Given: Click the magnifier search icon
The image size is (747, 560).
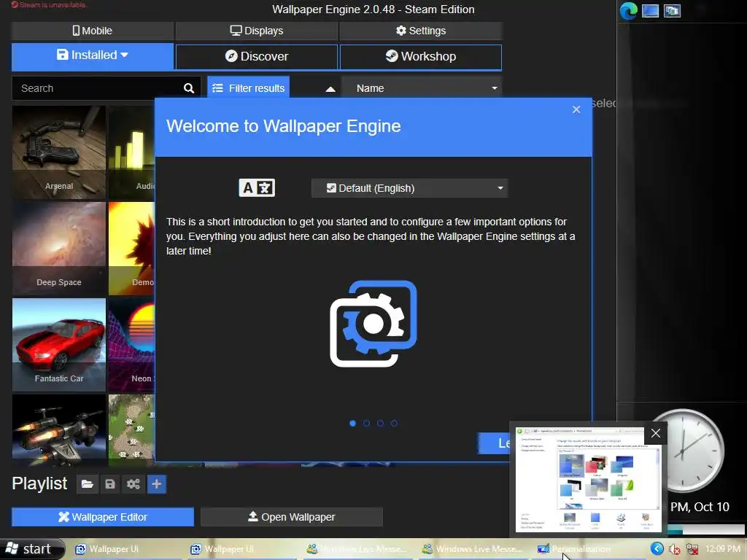Looking at the screenshot, I should (x=189, y=88).
